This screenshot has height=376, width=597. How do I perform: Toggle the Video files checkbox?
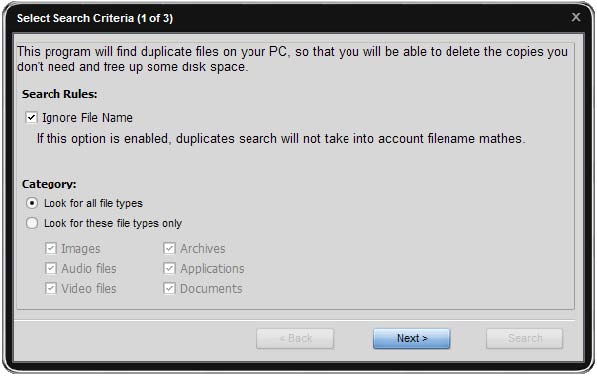(x=51, y=288)
